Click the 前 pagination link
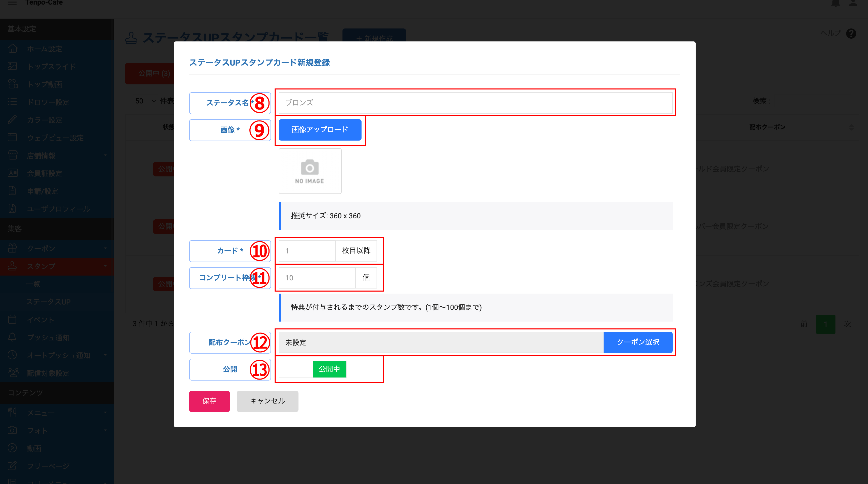 coord(804,324)
